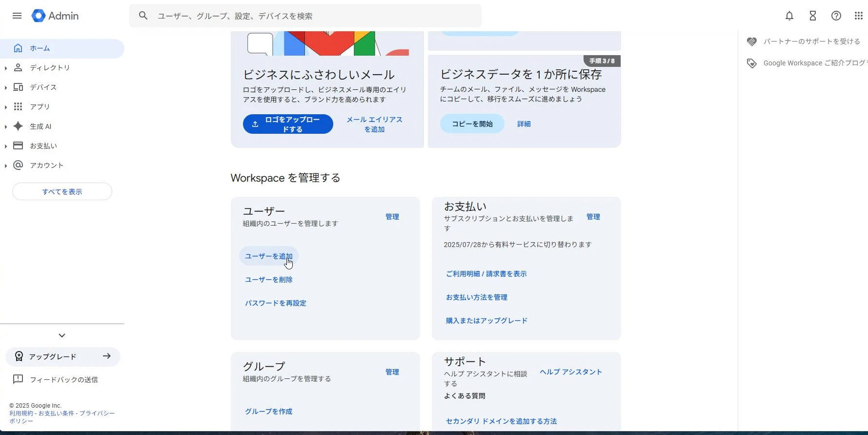Viewport: 868px width, 435px height.
Task: Click the Workspace referral tag icon
Action: click(752, 63)
